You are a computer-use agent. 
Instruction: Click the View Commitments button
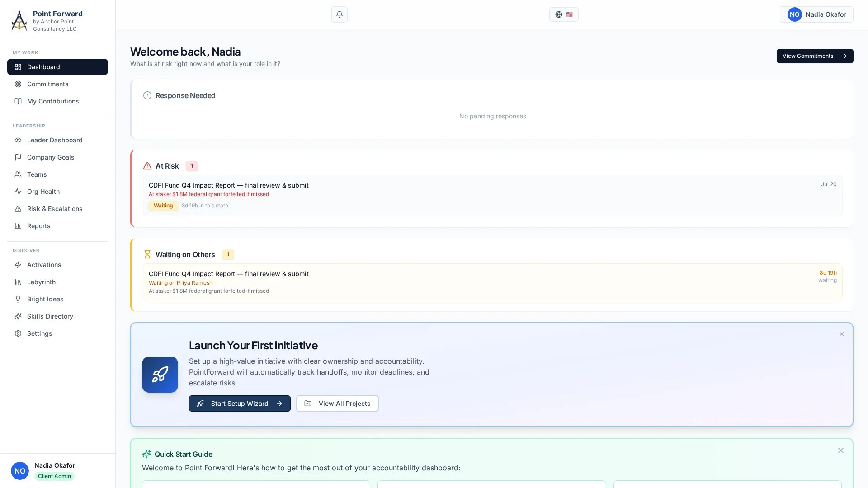coord(815,56)
